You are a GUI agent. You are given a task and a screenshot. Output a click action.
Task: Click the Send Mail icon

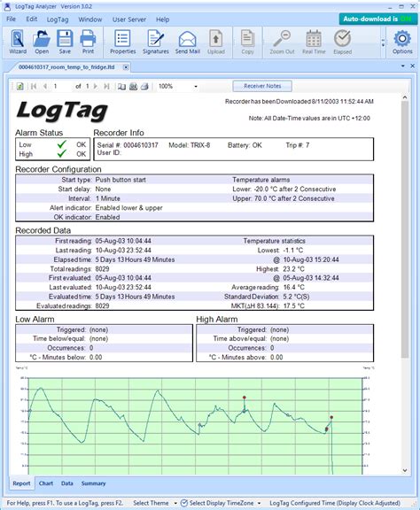pyautogui.click(x=188, y=42)
